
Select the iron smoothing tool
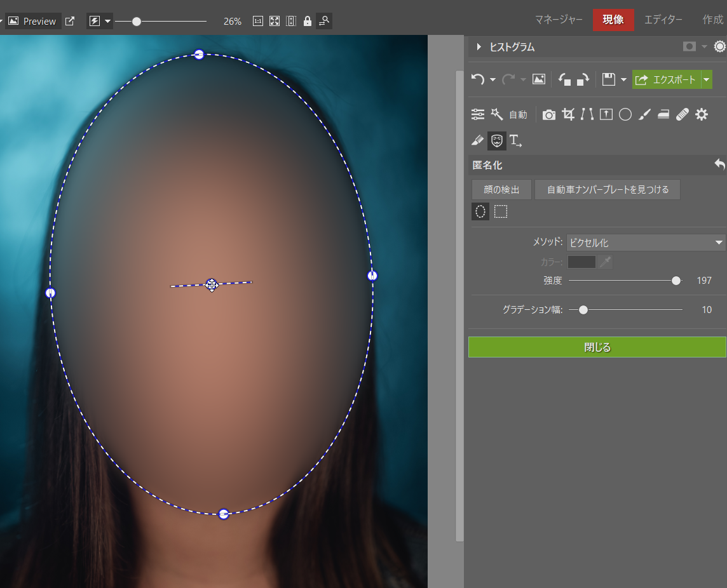click(x=663, y=114)
